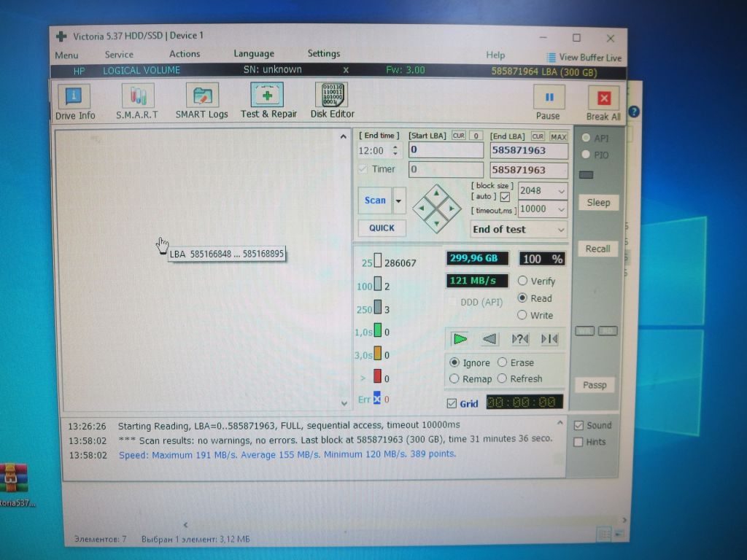The height and width of the screenshot is (560, 747).
Task: Click Start LBA CUR button
Action: pos(459,136)
